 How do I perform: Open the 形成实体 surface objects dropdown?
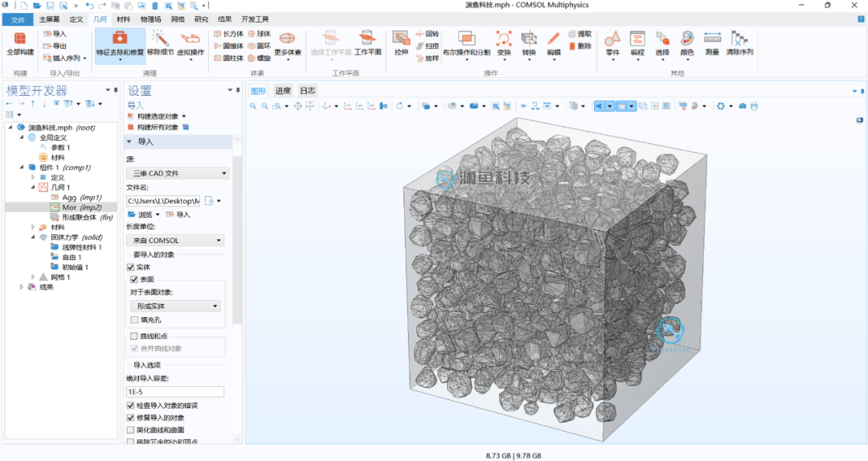175,306
